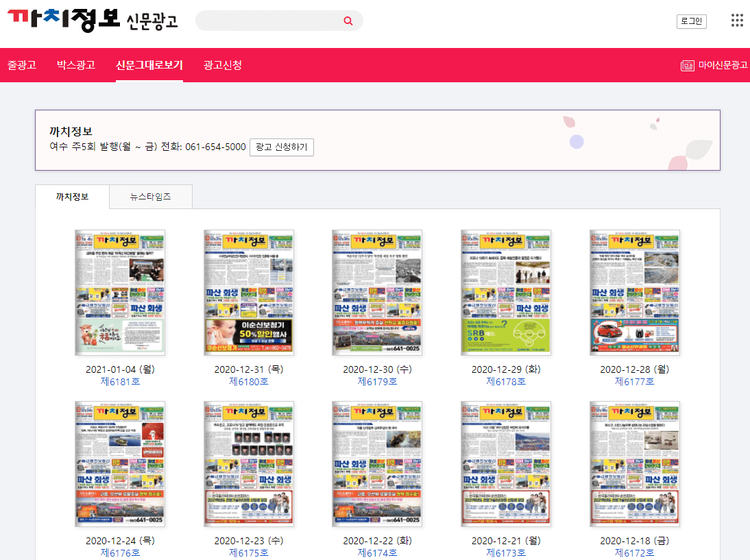The width and height of the screenshot is (750, 560).
Task: Click the 제6177호 issue link
Action: pos(635,382)
